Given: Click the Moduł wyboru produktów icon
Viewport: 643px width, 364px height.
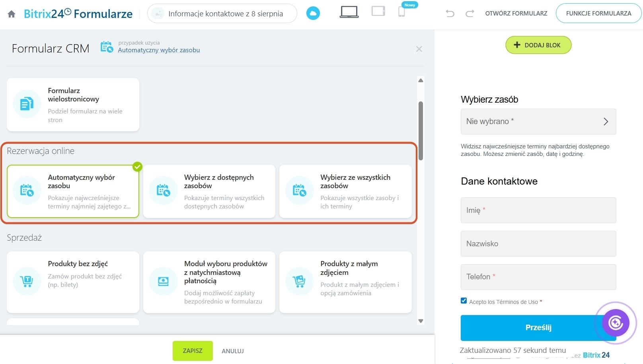Looking at the screenshot, I should pos(163,281).
